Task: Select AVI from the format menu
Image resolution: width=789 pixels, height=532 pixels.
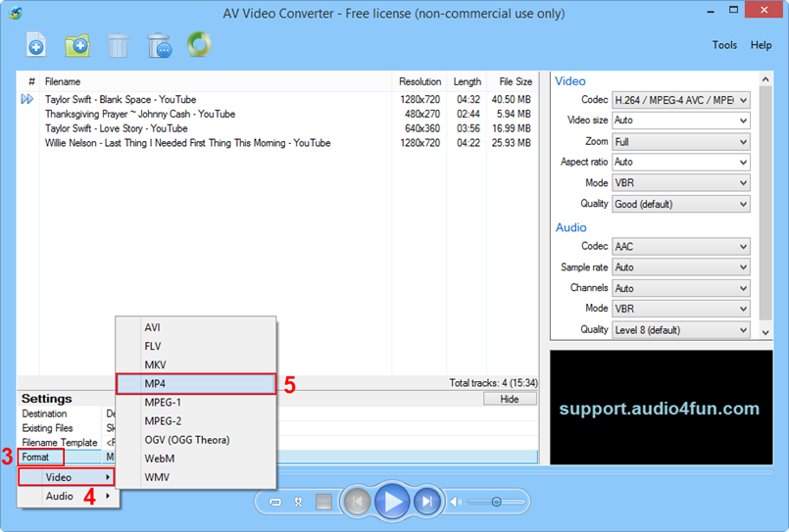Action: pos(196,327)
